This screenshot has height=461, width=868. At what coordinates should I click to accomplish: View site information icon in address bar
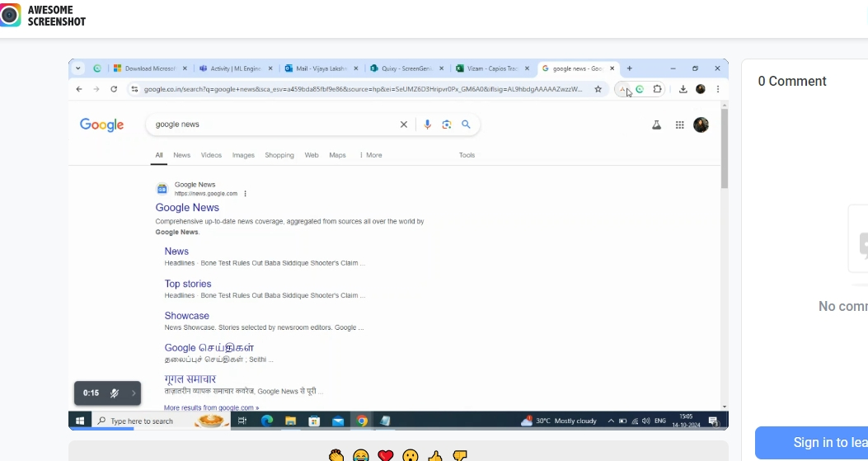click(x=134, y=89)
